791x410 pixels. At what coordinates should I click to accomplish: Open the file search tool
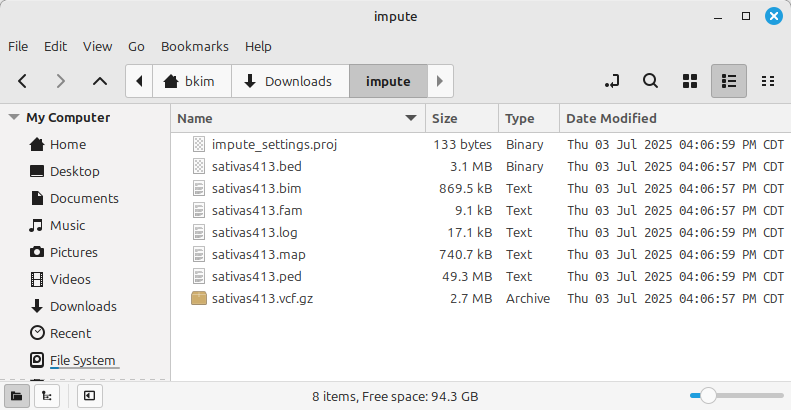click(x=650, y=81)
